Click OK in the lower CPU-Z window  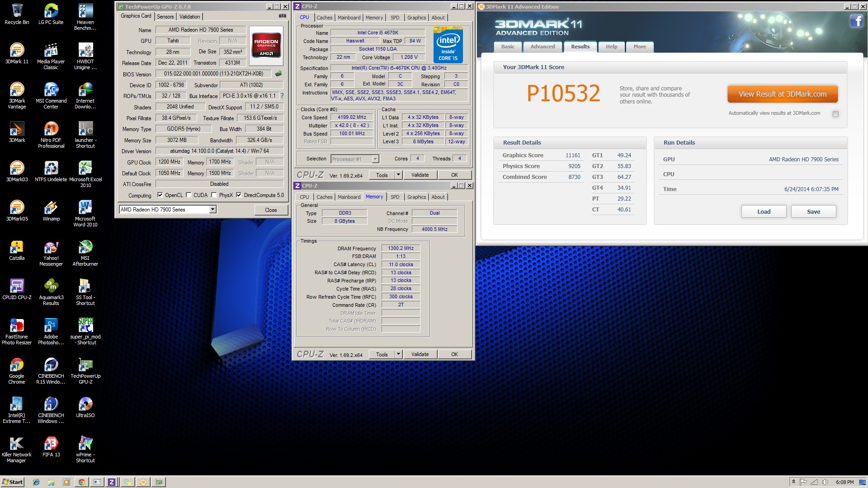[454, 354]
